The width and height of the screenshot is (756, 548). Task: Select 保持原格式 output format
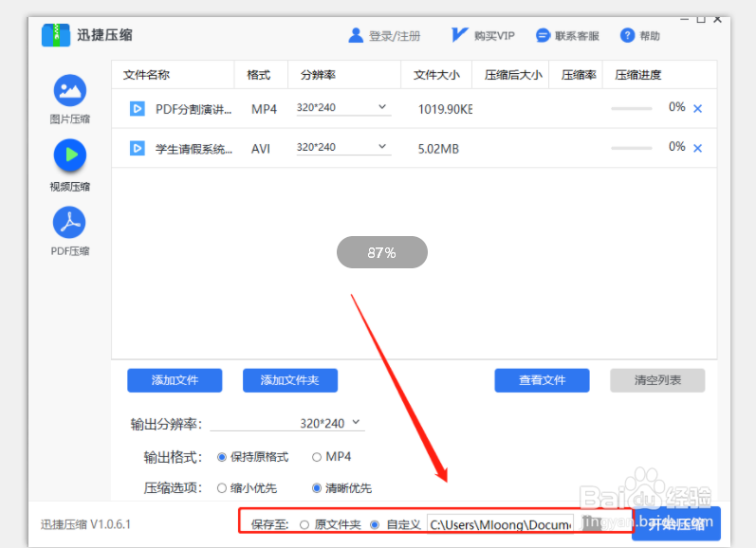coord(222,457)
